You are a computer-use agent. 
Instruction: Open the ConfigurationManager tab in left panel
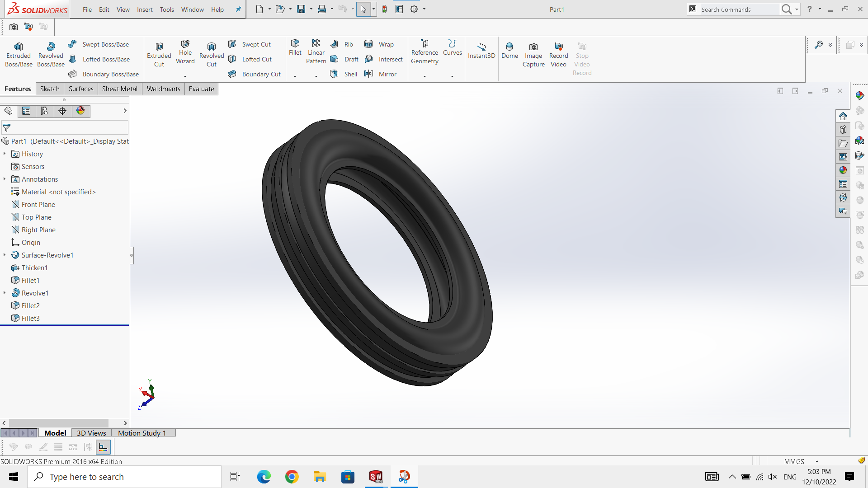coord(44,111)
